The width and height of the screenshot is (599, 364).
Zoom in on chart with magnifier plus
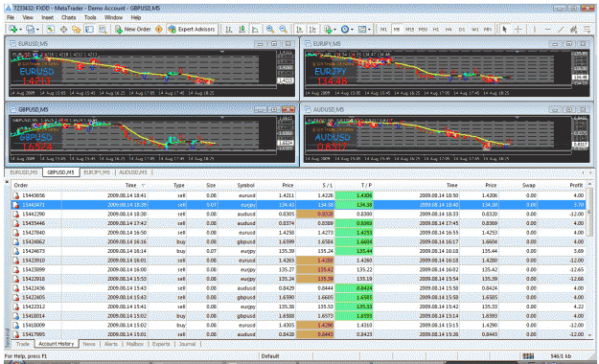point(270,30)
